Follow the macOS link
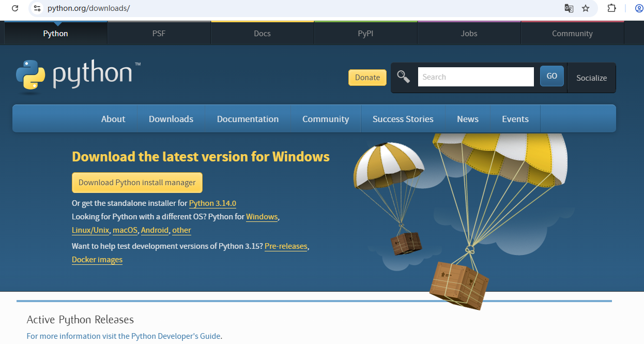The width and height of the screenshot is (644, 344). (x=125, y=230)
